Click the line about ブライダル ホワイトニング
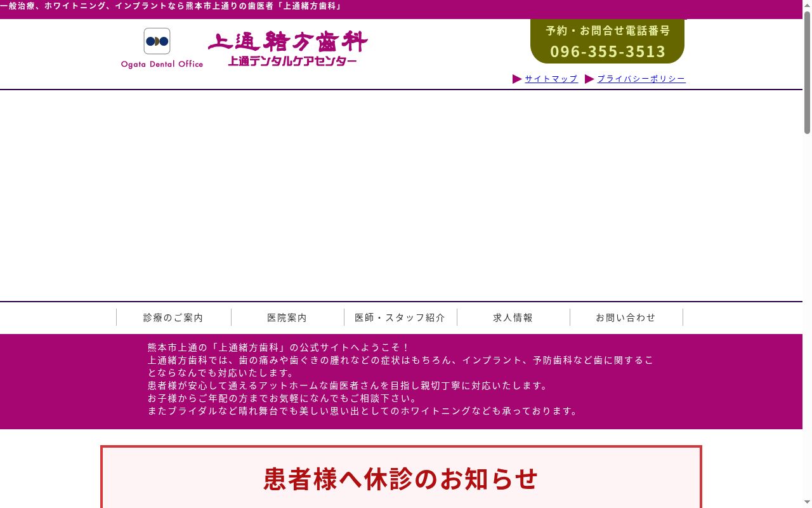 (363, 411)
